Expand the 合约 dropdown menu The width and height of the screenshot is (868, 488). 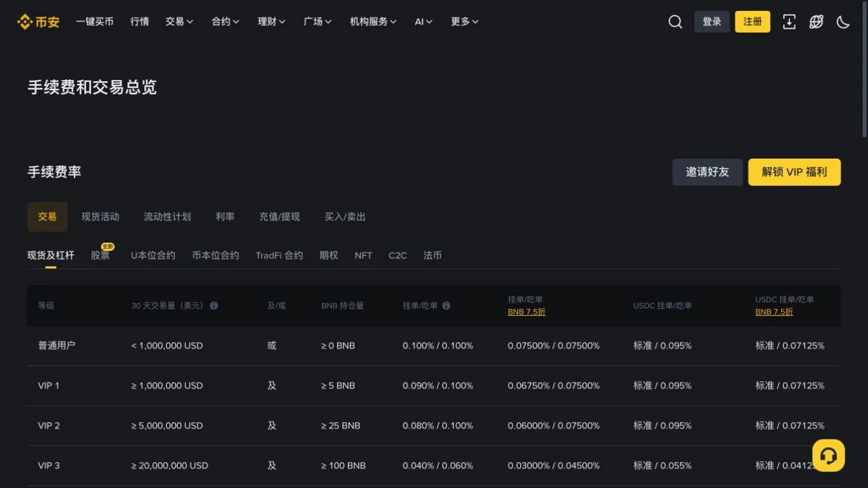pos(226,22)
